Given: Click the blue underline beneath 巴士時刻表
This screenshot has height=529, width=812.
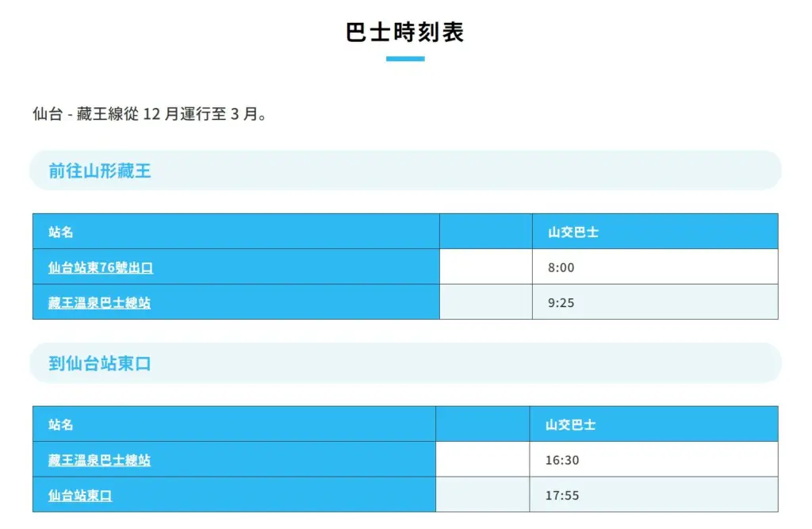Looking at the screenshot, I should tap(405, 59).
